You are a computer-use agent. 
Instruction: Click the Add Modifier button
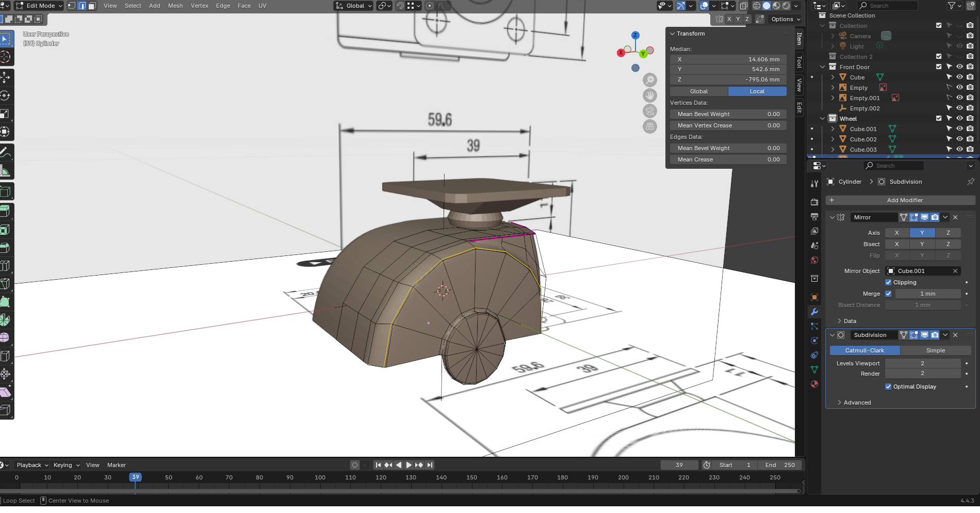point(901,200)
